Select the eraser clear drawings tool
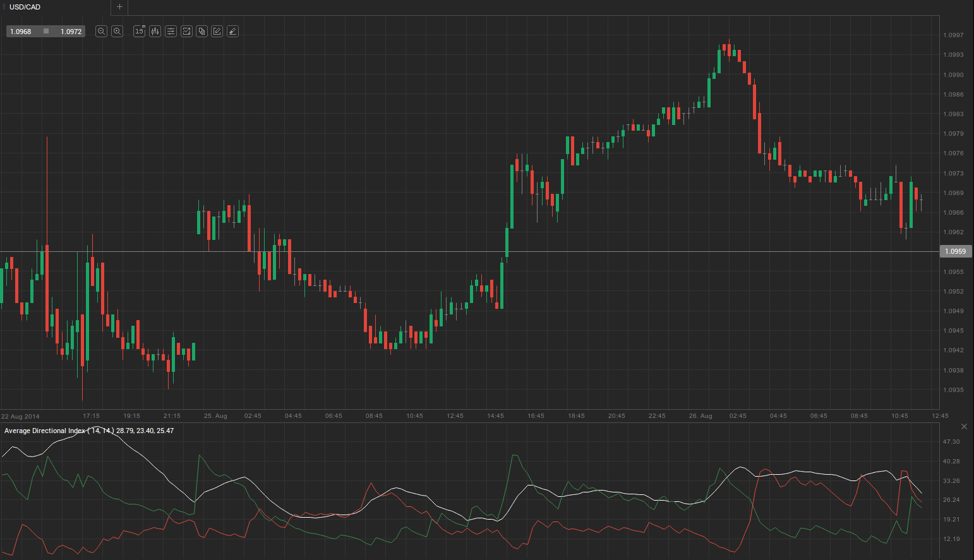Image resolution: width=974 pixels, height=560 pixels. pyautogui.click(x=232, y=31)
